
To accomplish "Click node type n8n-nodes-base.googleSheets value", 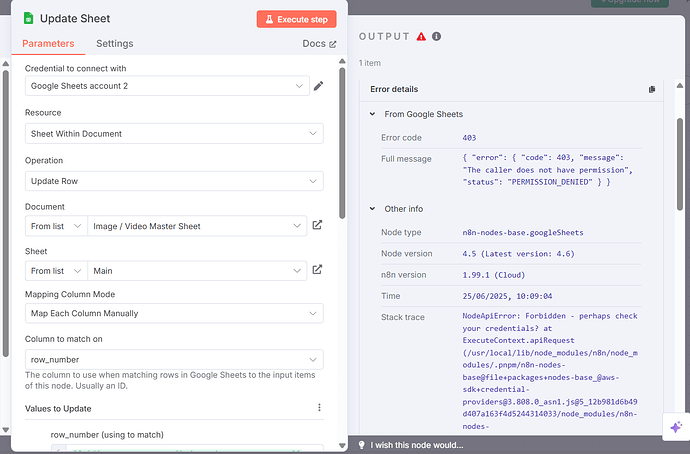I will (x=523, y=232).
